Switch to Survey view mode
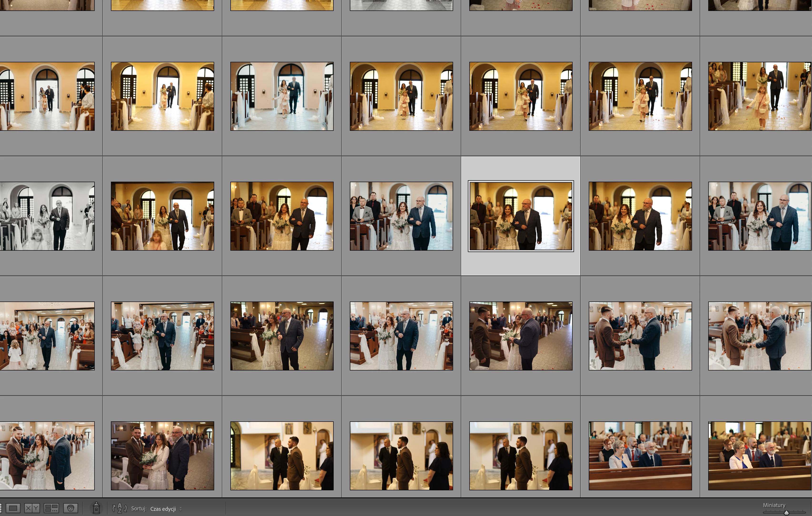812x516 pixels. click(x=51, y=508)
